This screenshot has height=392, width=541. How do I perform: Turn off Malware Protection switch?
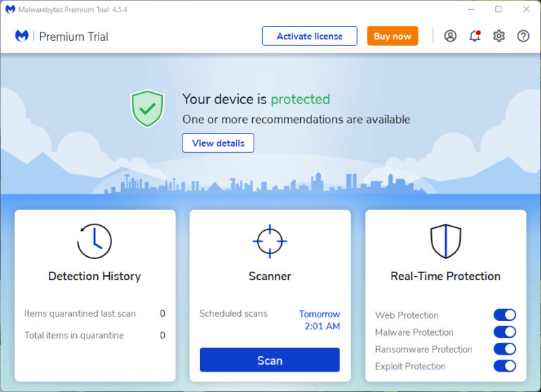click(504, 332)
